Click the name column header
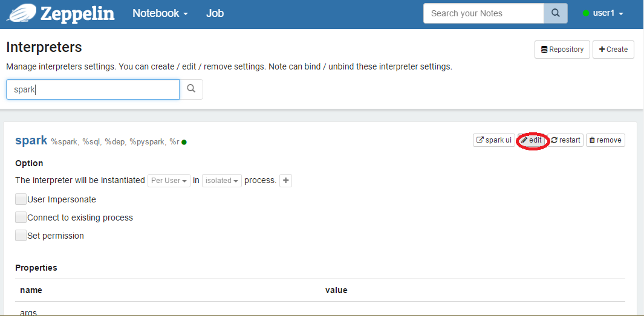Screen dimensions: 644x316 pyautogui.click(x=31, y=290)
